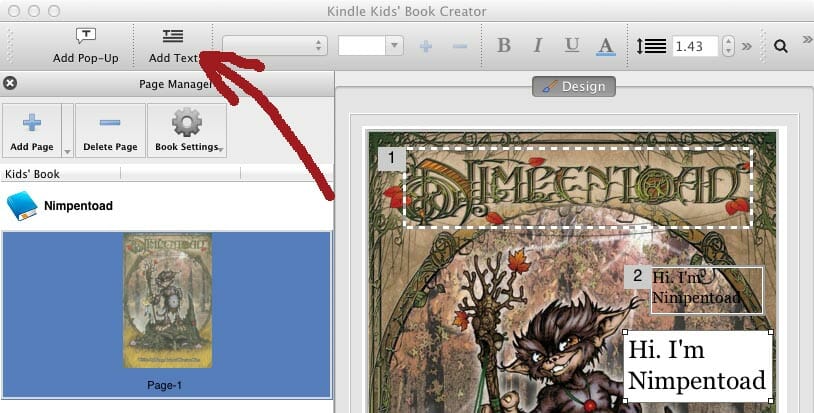
Task: Open the font family dropdown
Action: (275, 46)
